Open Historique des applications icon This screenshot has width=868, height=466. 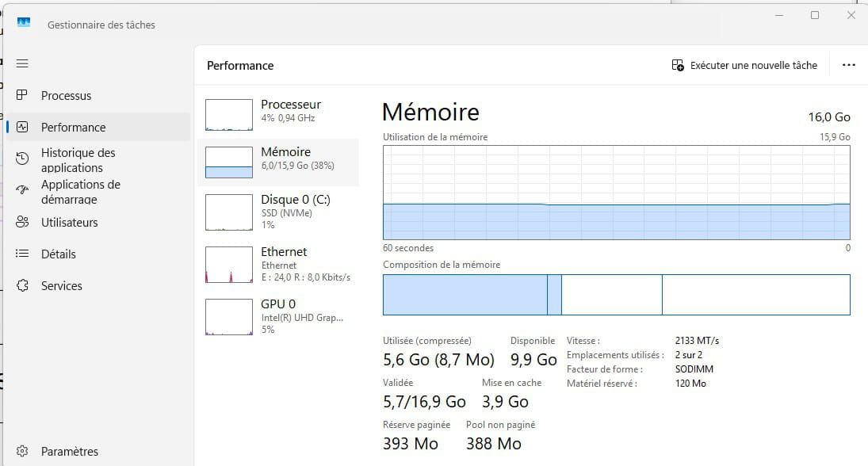point(22,159)
